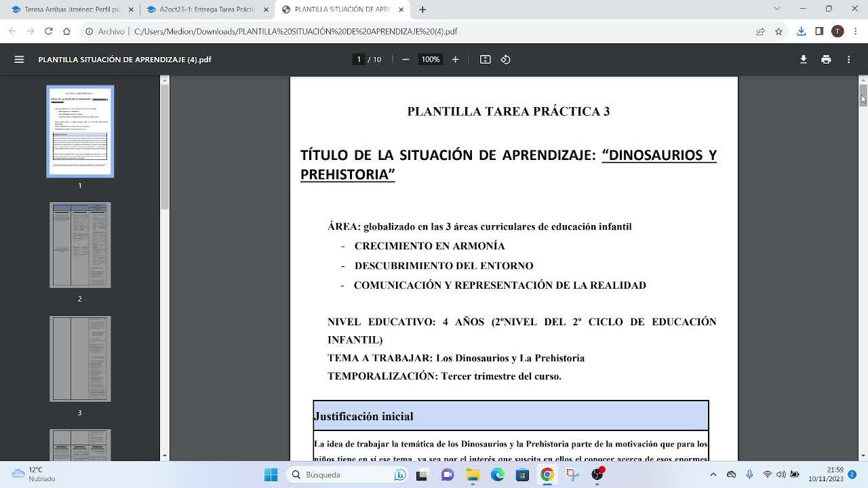
Task: Open Windows Start menu
Action: (271, 474)
